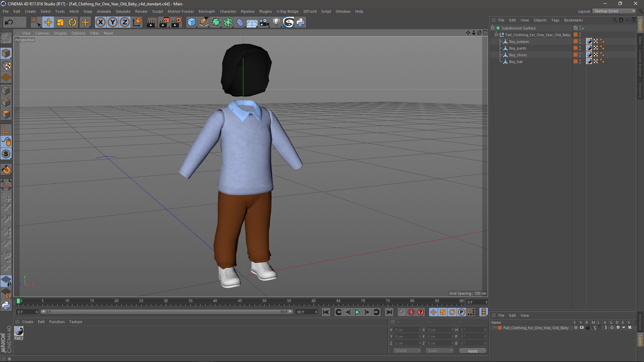
Task: Add a Cube primitive object
Action: point(192,22)
